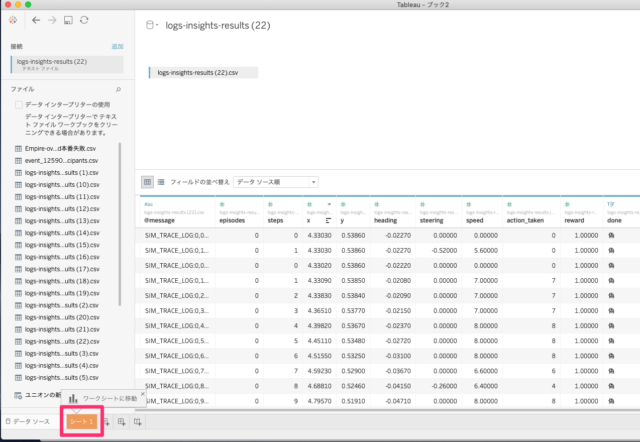
Task: Select file logs-insights...ults (13).csv
Action: (x=62, y=221)
